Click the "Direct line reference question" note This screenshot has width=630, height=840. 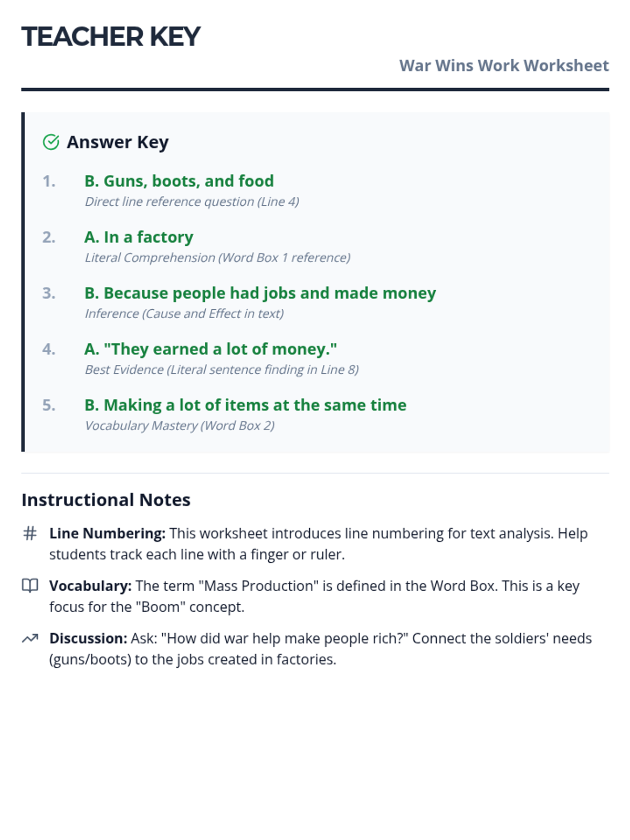click(x=192, y=202)
